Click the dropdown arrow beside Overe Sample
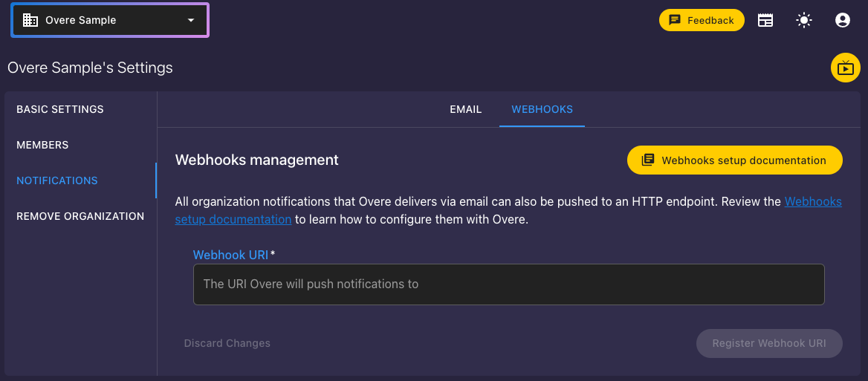Screen dimensions: 868x381 click(191, 21)
